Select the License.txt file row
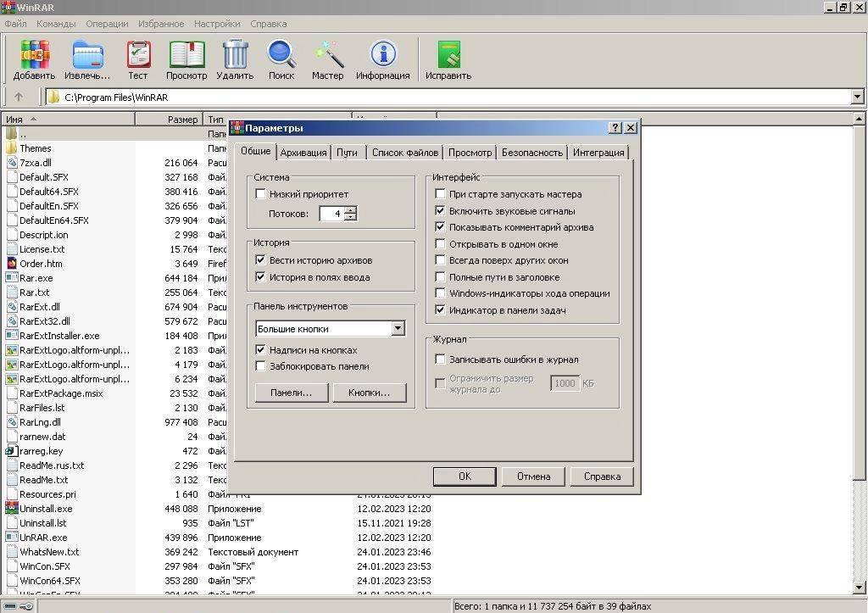The width and height of the screenshot is (868, 613). click(x=116, y=249)
